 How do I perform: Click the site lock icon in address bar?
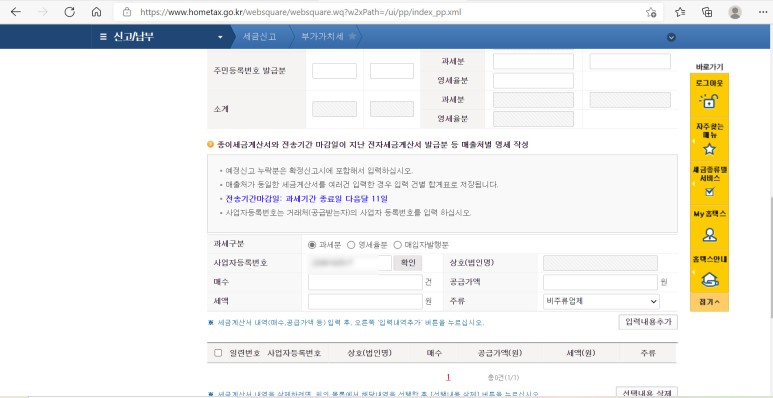coord(127,12)
